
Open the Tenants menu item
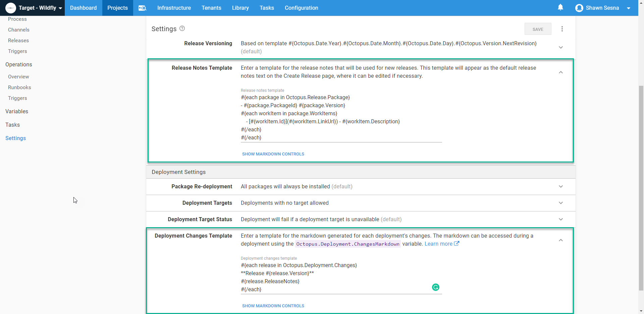tap(211, 8)
